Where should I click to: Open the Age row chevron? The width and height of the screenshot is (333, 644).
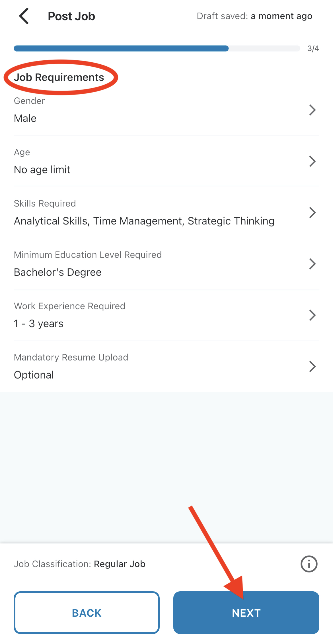pos(312,161)
